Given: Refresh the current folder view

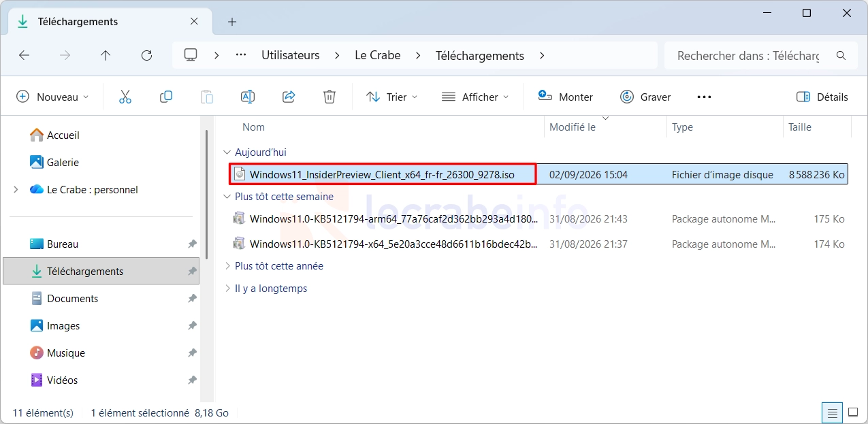Looking at the screenshot, I should pyautogui.click(x=146, y=56).
